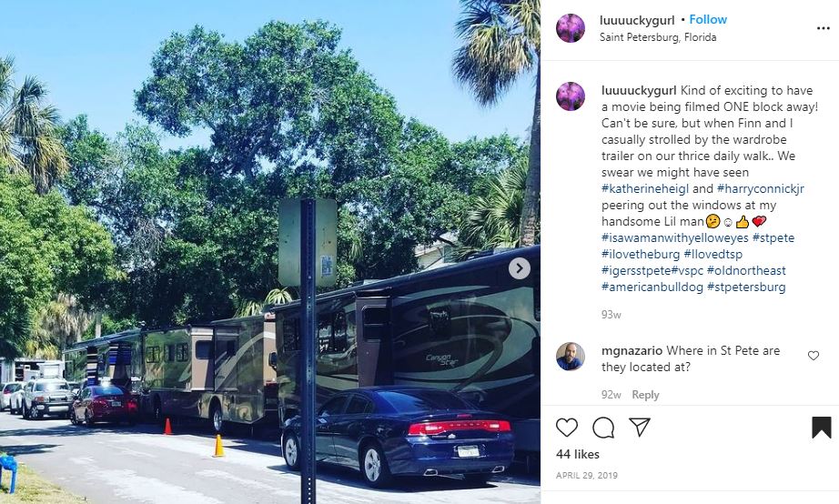Reply to mgnazario's comment

[x=645, y=395]
